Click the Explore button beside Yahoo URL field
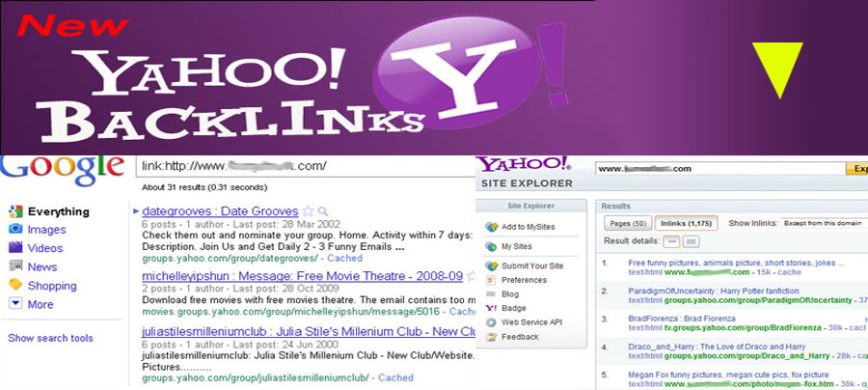868x390 pixels. pos(857,168)
